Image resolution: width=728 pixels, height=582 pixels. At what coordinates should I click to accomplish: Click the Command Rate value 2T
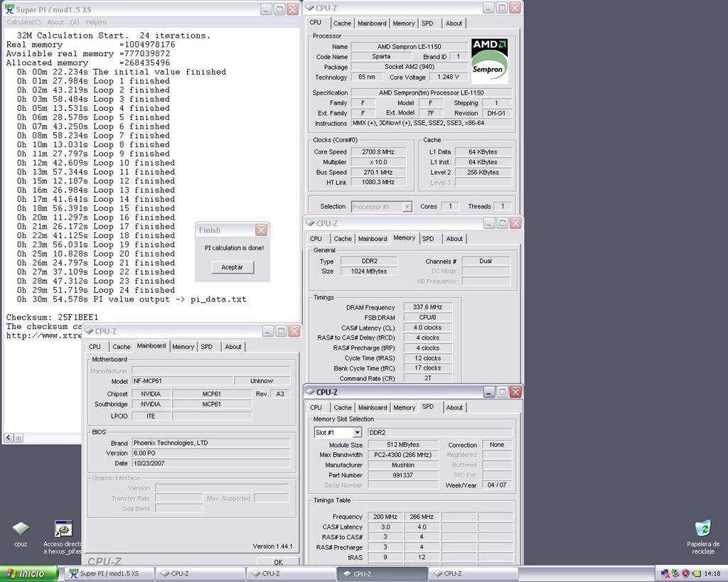427,378
